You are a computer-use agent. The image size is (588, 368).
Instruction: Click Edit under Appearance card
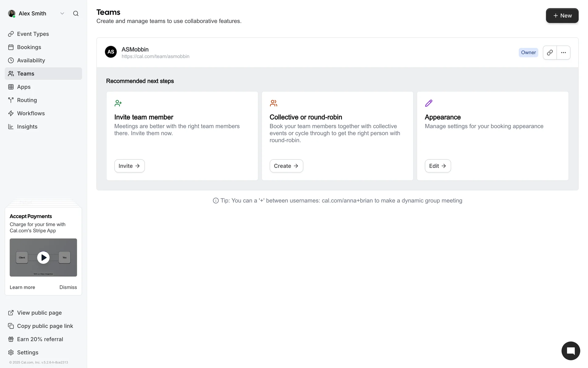437,166
